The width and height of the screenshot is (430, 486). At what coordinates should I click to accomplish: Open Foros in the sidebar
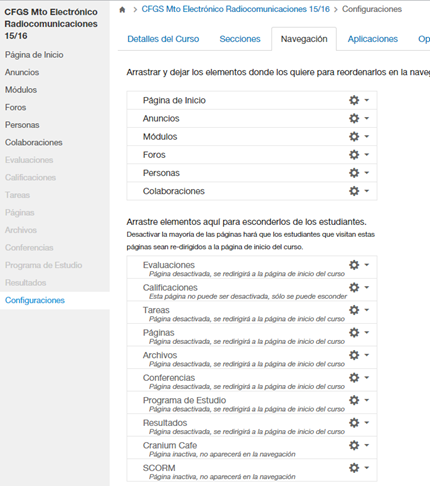(x=15, y=107)
